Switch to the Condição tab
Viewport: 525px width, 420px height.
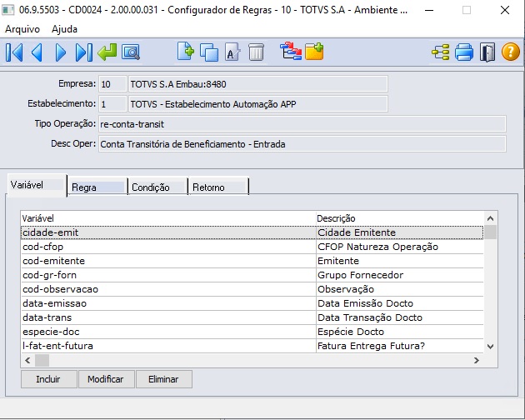[x=158, y=187]
